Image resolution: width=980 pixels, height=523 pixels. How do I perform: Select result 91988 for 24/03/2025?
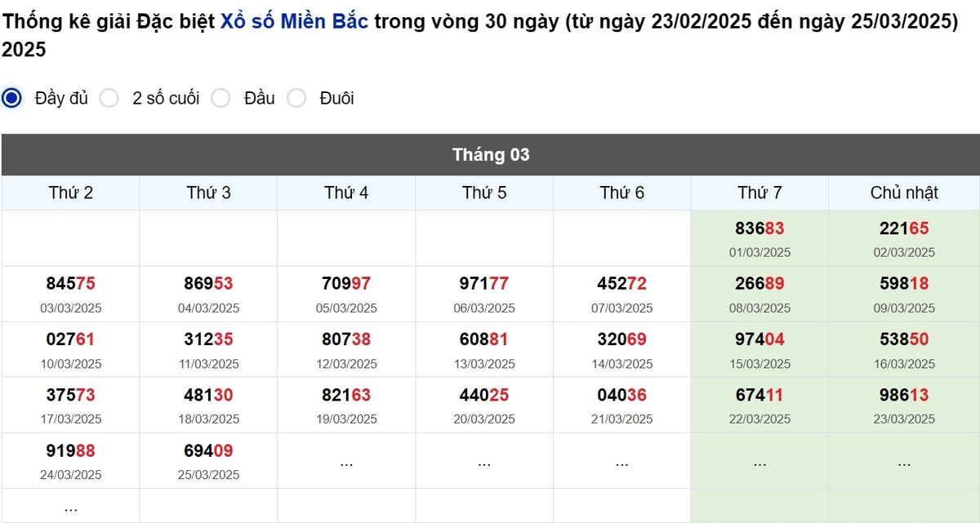coord(70,450)
